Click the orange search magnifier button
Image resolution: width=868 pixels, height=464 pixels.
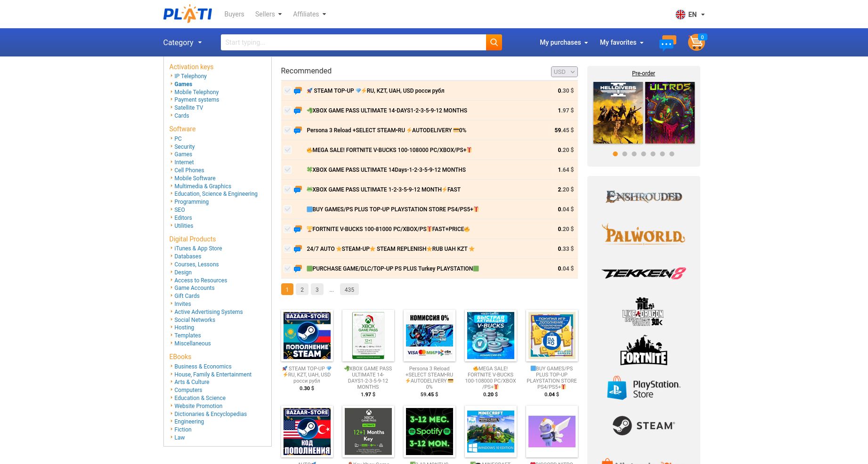(x=494, y=42)
